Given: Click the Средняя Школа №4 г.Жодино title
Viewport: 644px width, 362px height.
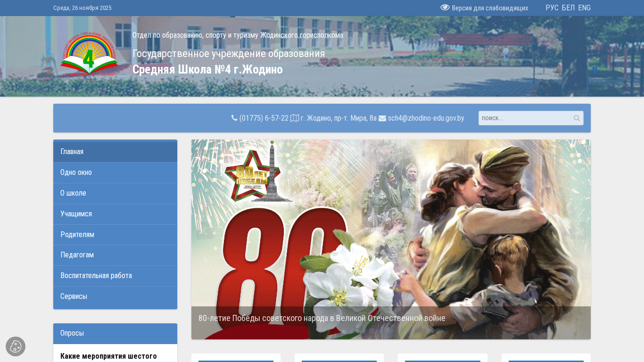Looking at the screenshot, I should (x=207, y=69).
